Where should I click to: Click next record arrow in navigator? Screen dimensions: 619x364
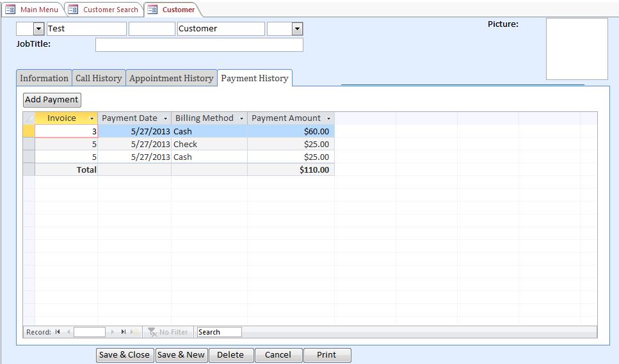pyautogui.click(x=113, y=332)
